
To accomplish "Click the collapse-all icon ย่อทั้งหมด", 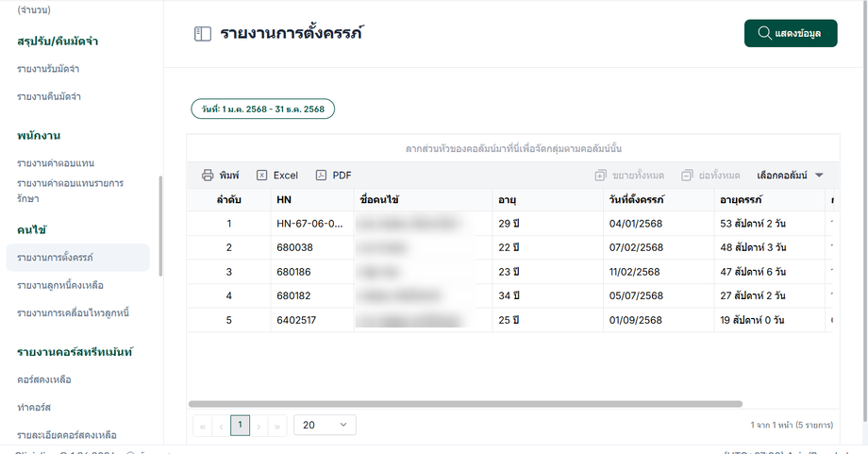I will (x=687, y=176).
